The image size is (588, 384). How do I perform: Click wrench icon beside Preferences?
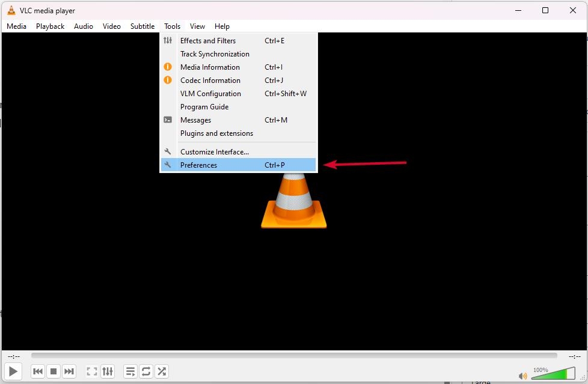[x=168, y=165]
